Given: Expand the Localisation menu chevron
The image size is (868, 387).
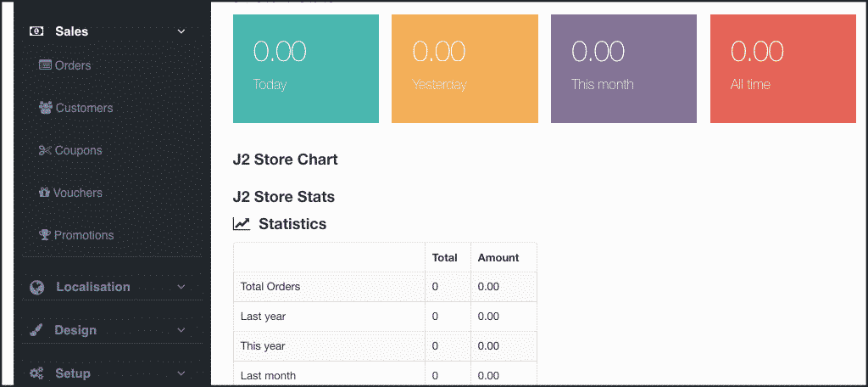Looking at the screenshot, I should pyautogui.click(x=181, y=287).
